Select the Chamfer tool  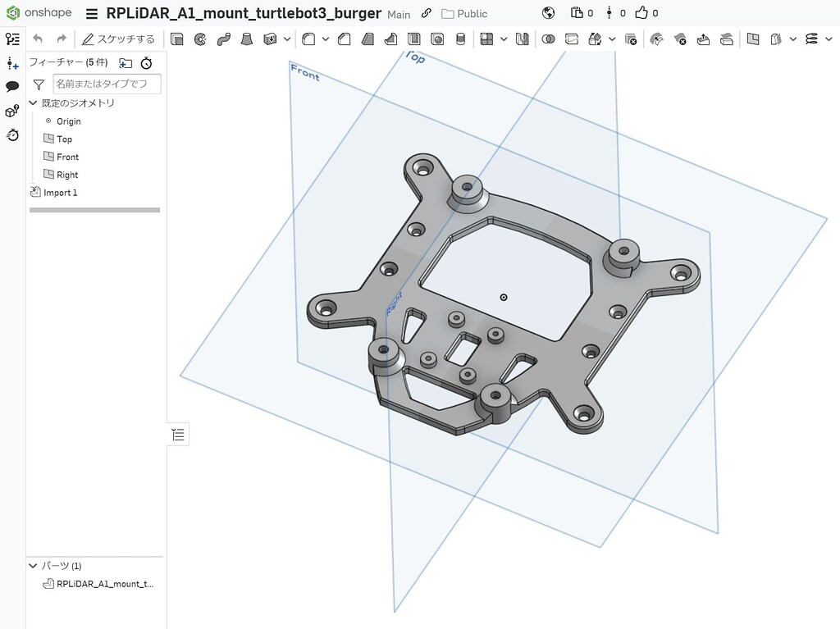(x=345, y=39)
